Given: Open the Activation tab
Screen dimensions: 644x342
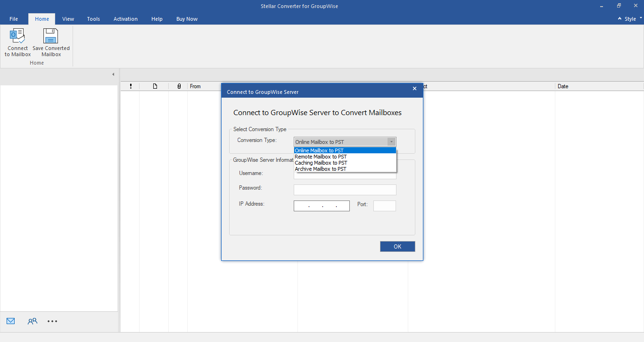Looking at the screenshot, I should (x=125, y=19).
